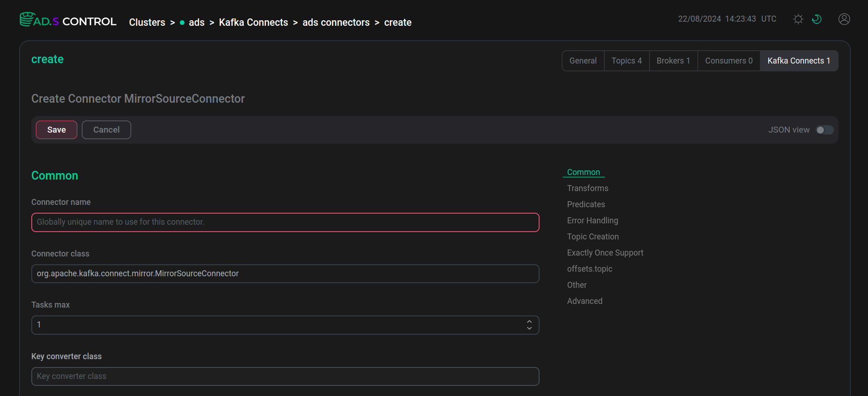
Task: Increase Tasks max with up arrow
Action: tap(529, 322)
